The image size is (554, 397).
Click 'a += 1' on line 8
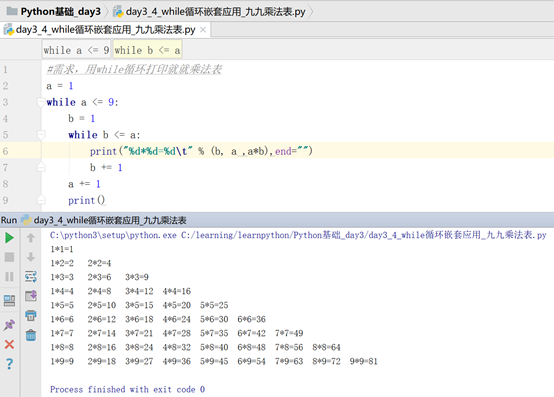point(84,184)
